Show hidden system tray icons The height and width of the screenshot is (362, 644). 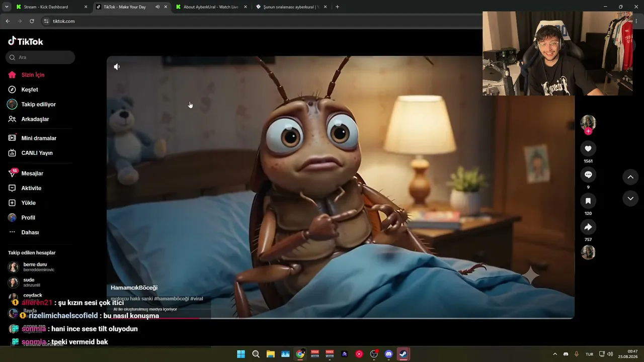pyautogui.click(x=555, y=354)
